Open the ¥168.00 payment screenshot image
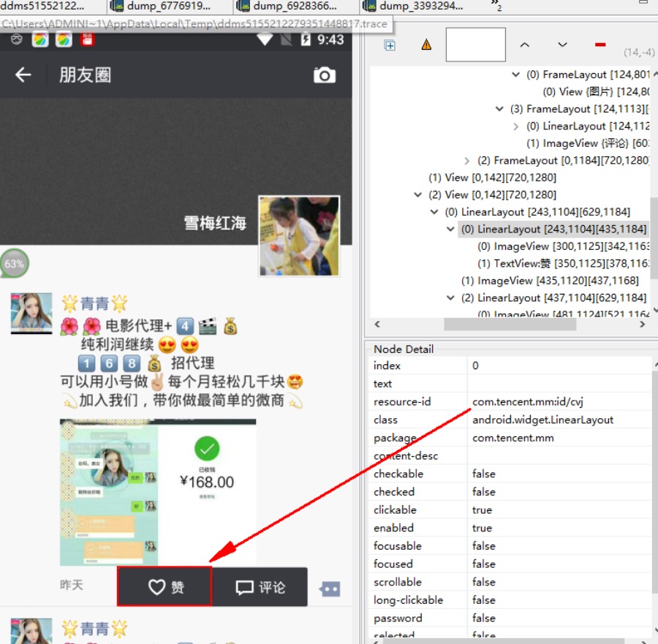 coord(158,492)
